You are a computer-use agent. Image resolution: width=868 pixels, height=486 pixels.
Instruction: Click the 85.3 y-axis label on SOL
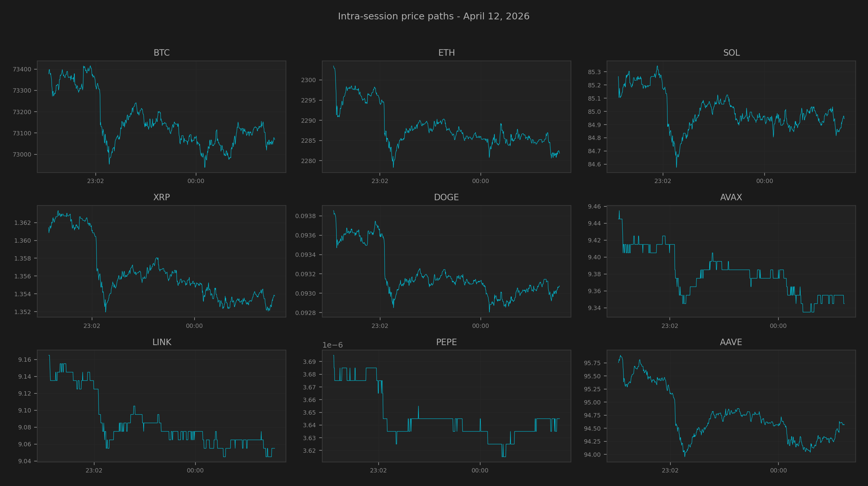(x=594, y=72)
